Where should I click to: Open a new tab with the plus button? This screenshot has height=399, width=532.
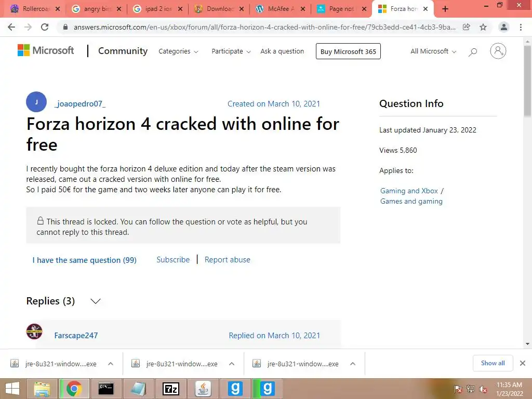click(445, 9)
